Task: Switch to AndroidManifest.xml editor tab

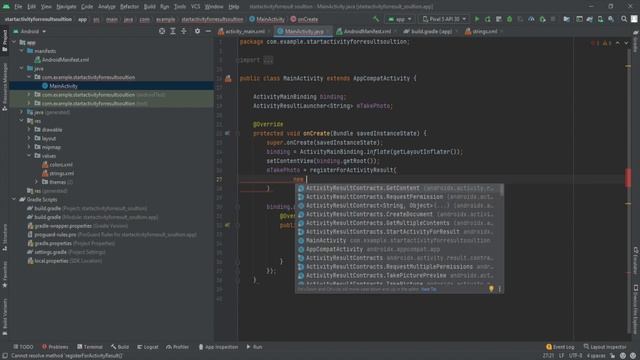Action: pos(367,31)
